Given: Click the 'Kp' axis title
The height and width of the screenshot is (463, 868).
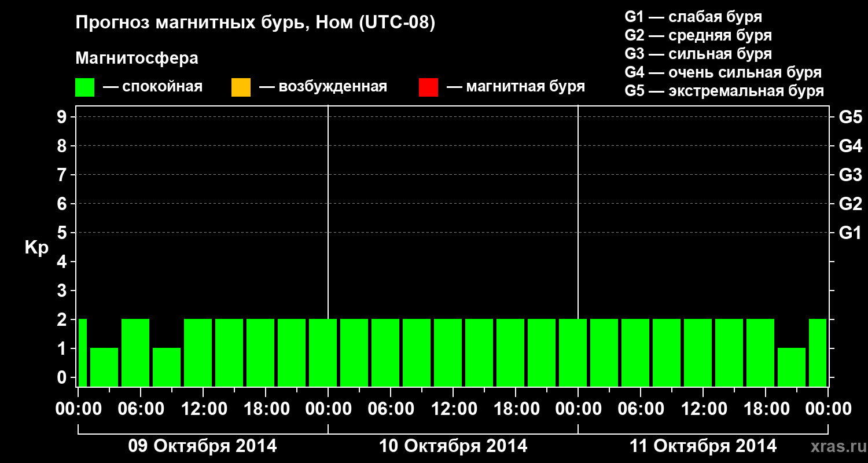Looking at the screenshot, I should click(36, 248).
